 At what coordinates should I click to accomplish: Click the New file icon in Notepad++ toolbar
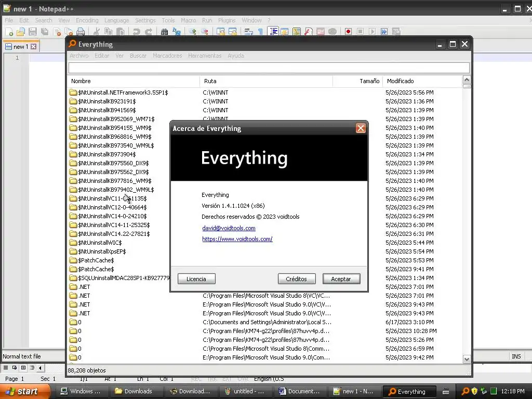point(9,32)
